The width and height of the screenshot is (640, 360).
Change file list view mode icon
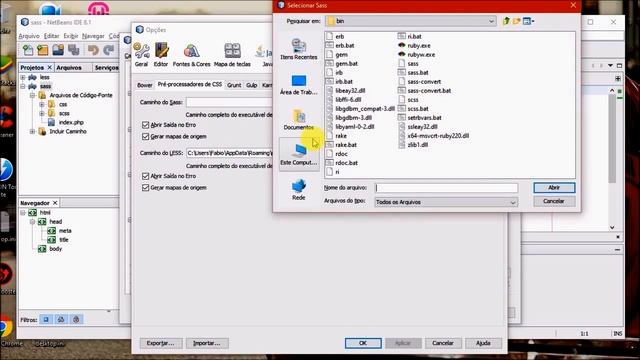point(529,21)
